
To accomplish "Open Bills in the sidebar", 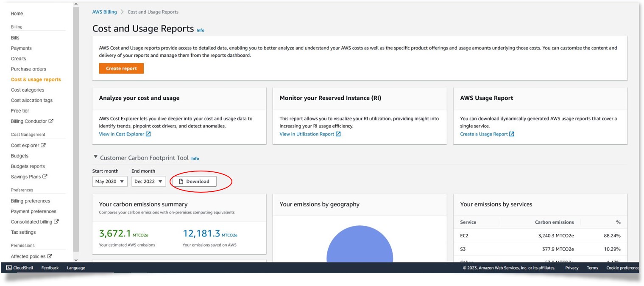I will point(15,38).
